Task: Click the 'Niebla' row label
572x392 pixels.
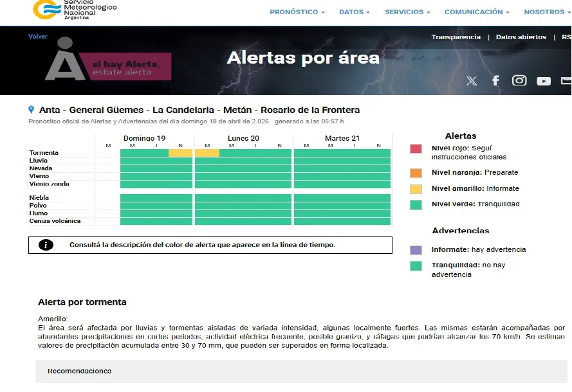Action: (x=39, y=197)
